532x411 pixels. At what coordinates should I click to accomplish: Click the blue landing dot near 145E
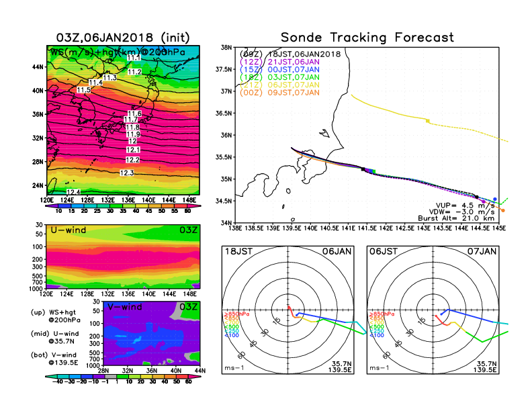[495, 199]
